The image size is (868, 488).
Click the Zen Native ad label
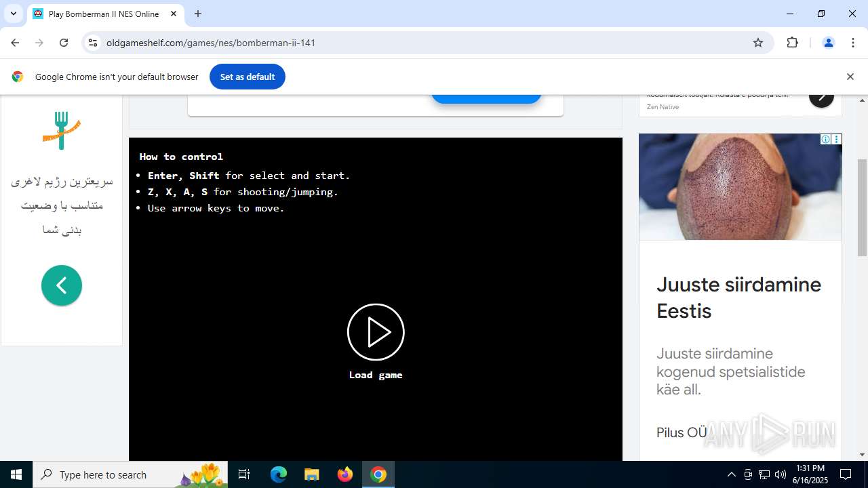click(663, 106)
